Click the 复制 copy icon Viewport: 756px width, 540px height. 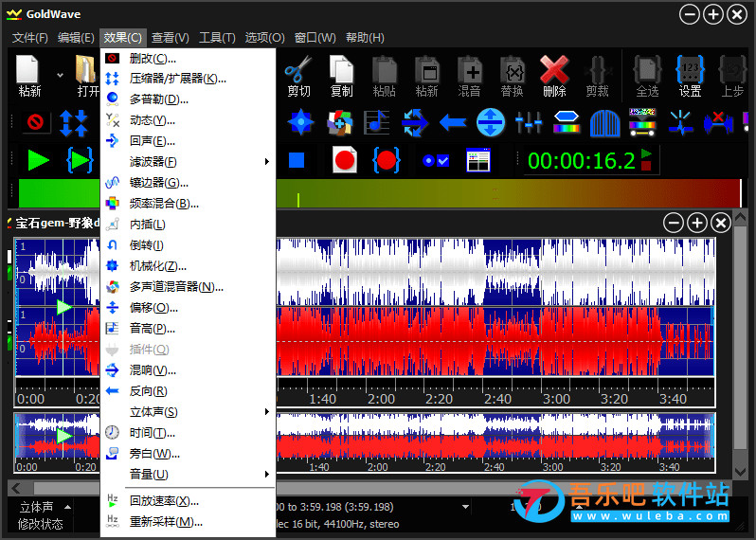click(341, 75)
